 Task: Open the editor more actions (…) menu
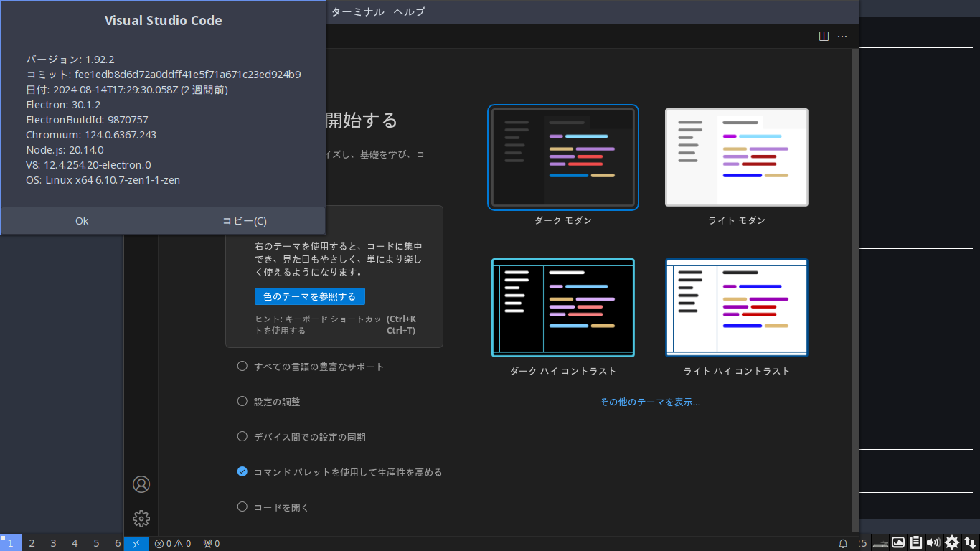tap(842, 36)
